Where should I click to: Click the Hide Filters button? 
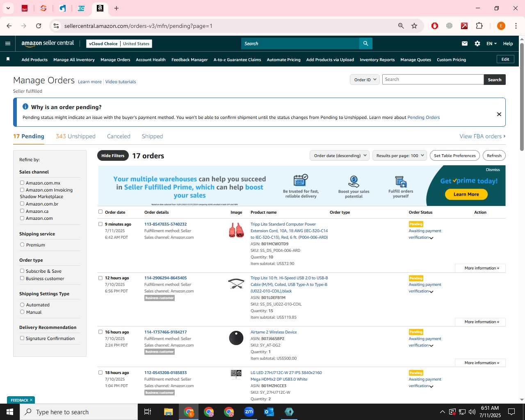(113, 155)
